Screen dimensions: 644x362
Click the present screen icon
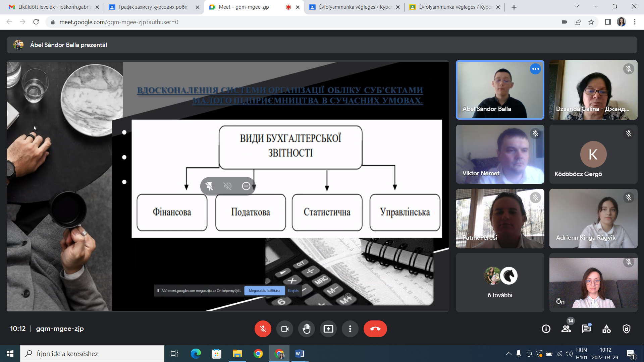click(x=328, y=329)
